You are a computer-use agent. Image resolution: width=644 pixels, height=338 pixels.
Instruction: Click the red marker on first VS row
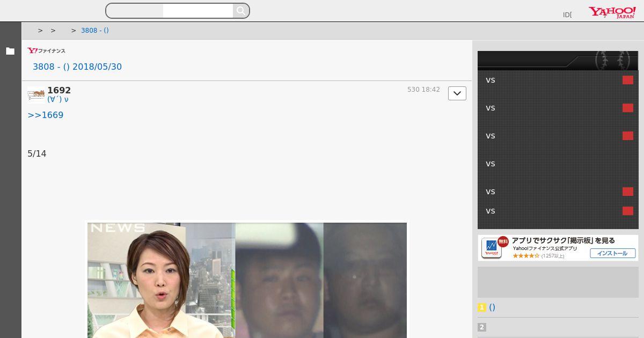(627, 80)
